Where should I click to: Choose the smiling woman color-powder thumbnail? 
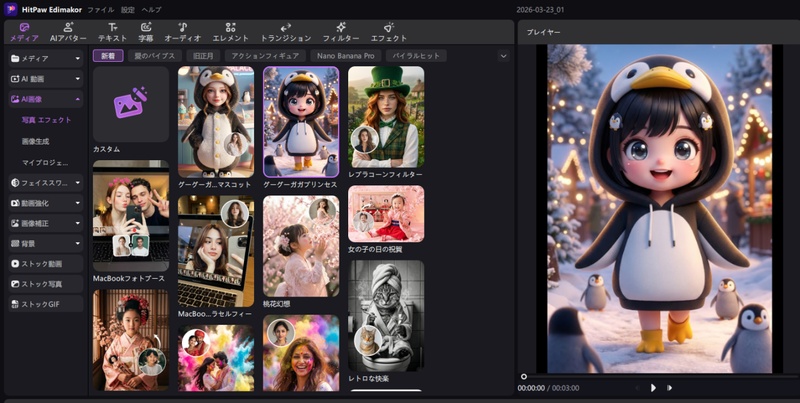pos(301,353)
